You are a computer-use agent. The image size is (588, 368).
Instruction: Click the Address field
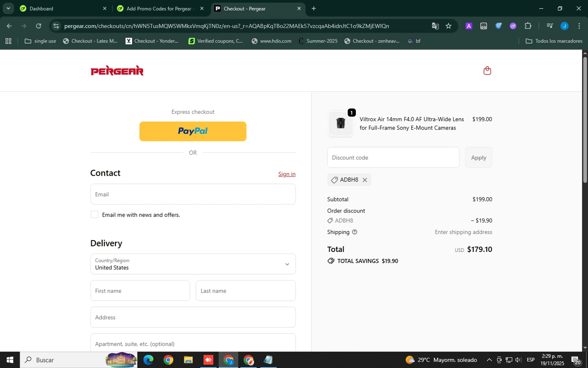coord(193,317)
